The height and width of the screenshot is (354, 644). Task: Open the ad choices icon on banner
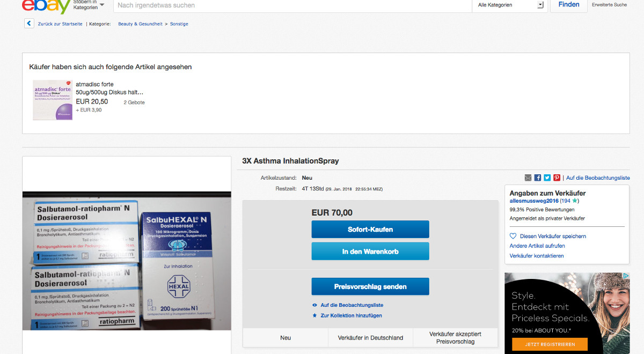click(x=626, y=276)
